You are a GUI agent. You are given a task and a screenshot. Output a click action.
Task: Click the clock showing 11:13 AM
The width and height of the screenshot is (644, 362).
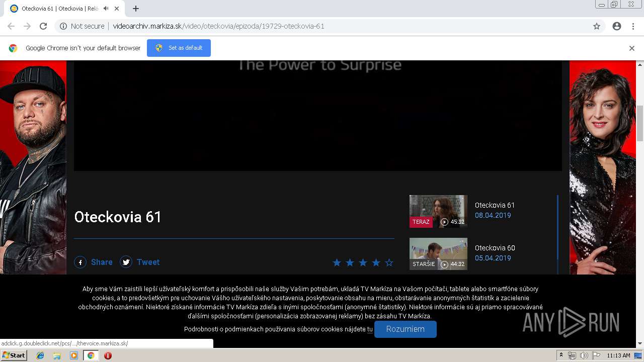coord(618,355)
